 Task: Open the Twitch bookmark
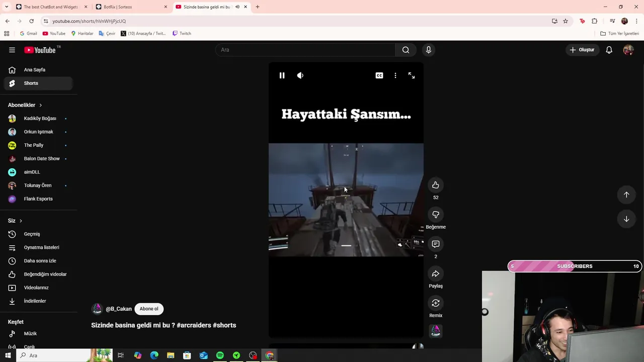click(x=182, y=34)
